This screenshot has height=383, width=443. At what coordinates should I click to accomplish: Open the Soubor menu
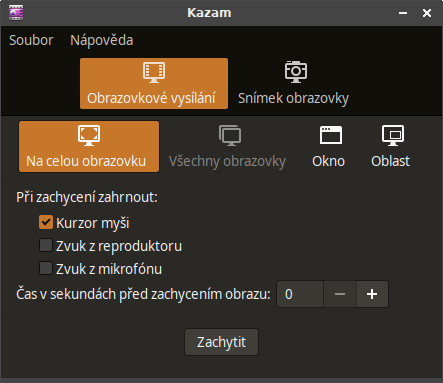tap(31, 40)
